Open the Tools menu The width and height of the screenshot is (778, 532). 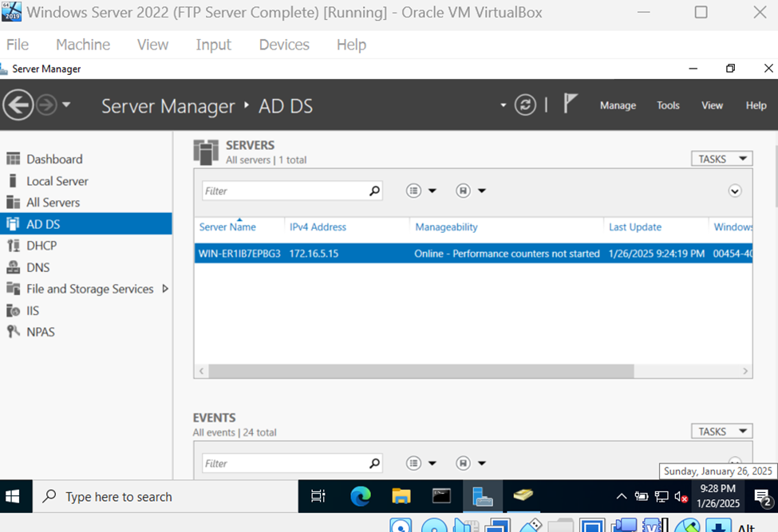tap(668, 105)
